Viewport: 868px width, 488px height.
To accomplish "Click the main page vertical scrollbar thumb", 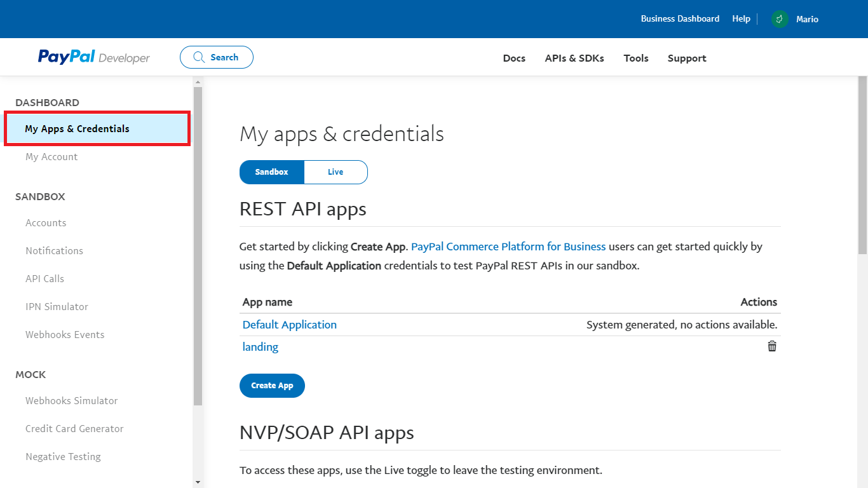I will [x=862, y=165].
